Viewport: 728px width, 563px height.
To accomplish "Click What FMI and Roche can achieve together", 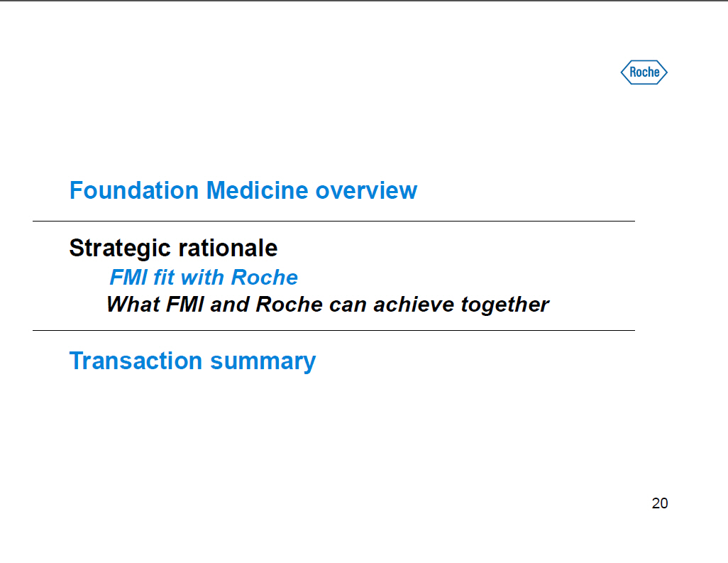I will click(x=327, y=305).
